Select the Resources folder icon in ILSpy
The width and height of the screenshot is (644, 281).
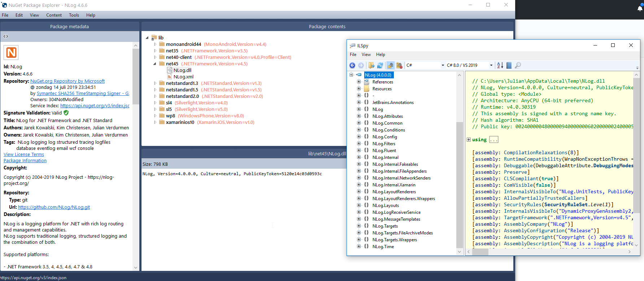[x=367, y=89]
